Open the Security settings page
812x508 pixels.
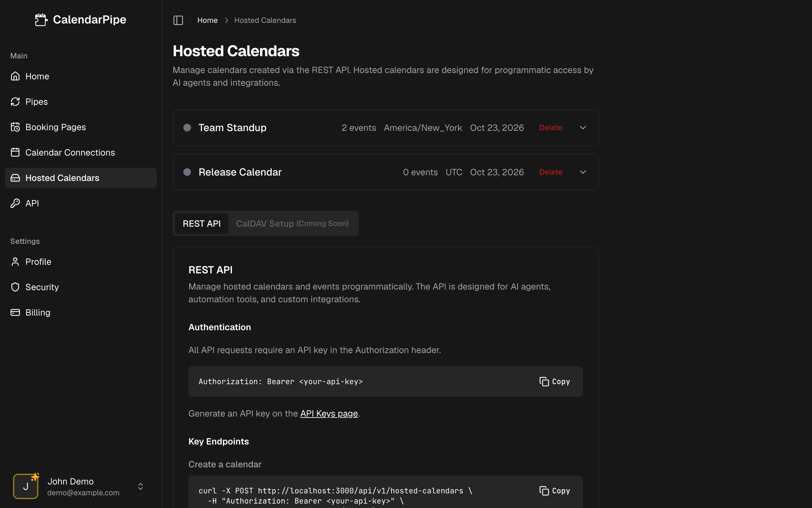click(x=81, y=287)
